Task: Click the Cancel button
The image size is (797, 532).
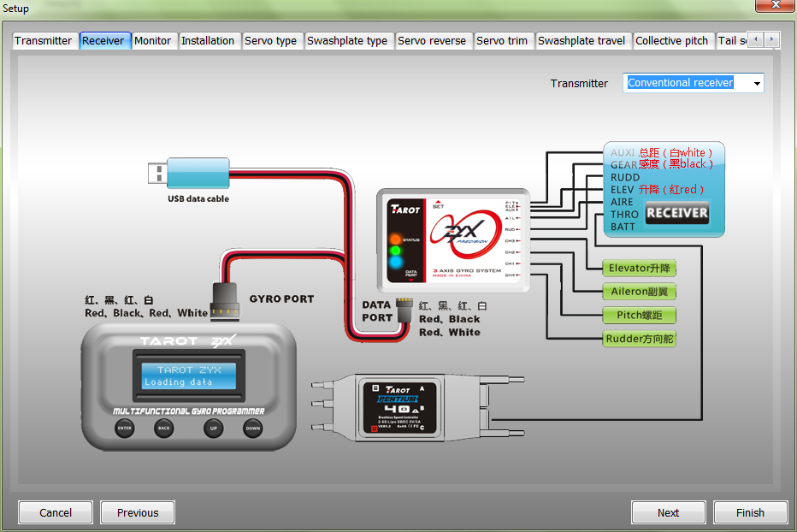Action: 56,512
